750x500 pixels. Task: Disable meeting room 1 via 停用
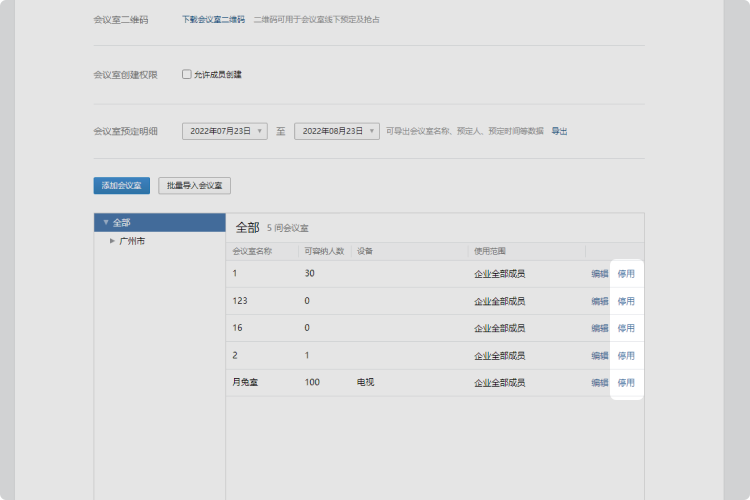tap(626, 273)
